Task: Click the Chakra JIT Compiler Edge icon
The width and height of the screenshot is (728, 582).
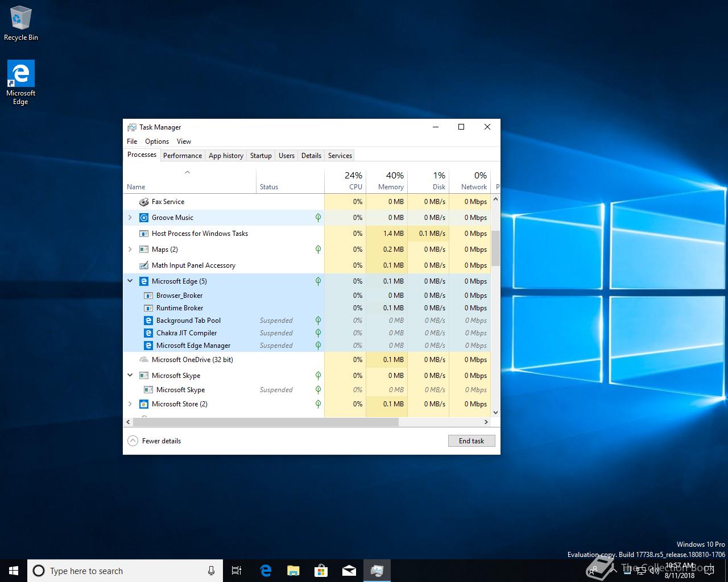Action: [148, 333]
